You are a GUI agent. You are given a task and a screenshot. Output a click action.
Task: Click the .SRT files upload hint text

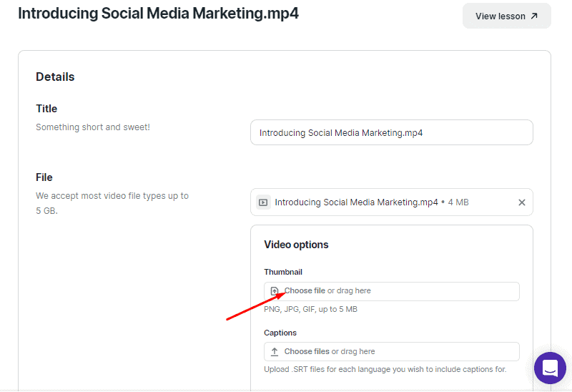click(x=385, y=369)
